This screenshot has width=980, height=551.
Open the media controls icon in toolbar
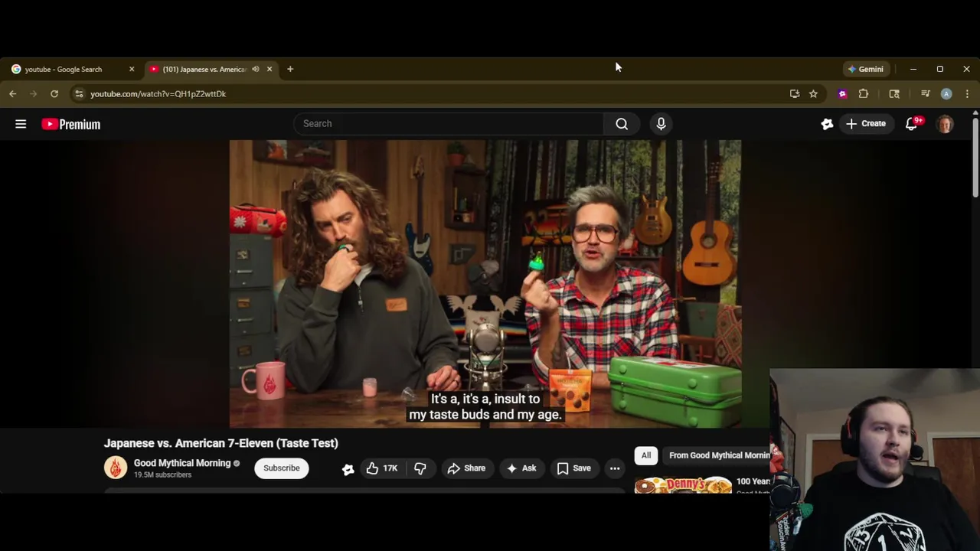(x=925, y=93)
